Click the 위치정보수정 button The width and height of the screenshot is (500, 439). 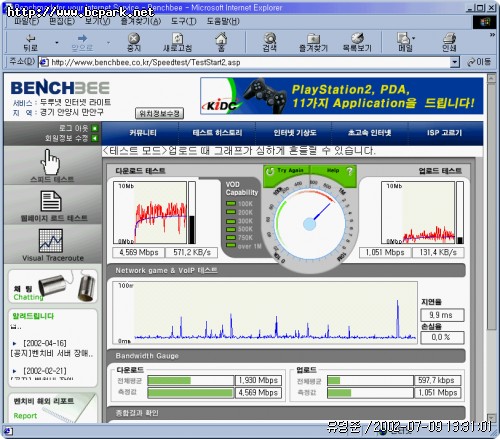(x=159, y=113)
